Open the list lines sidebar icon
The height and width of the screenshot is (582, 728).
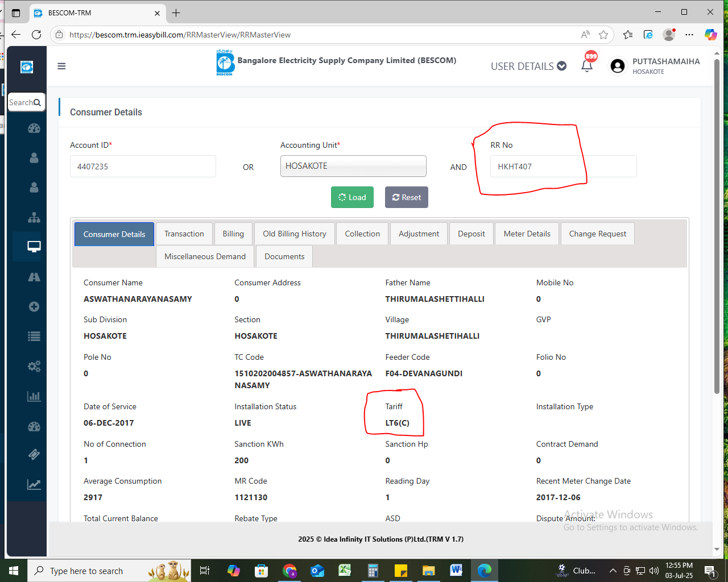(34, 336)
